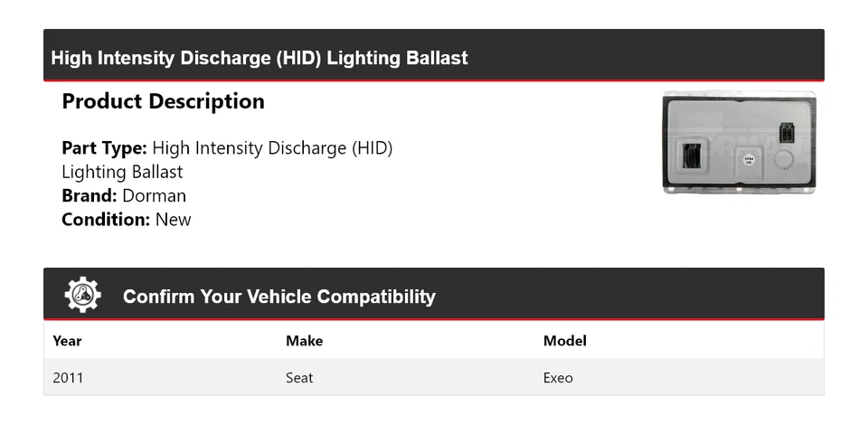The width and height of the screenshot is (868, 434).
Task: Click the gear compatibility icon
Action: tap(82, 295)
